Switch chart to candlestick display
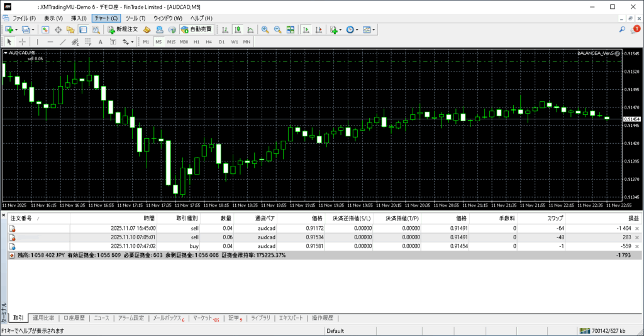Screen dimensions: 644x336 coord(239,30)
